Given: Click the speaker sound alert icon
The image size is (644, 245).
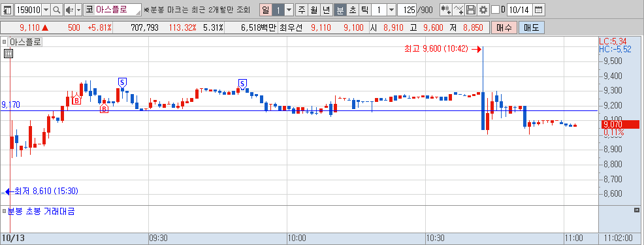Looking at the screenshot, I should [69, 9].
